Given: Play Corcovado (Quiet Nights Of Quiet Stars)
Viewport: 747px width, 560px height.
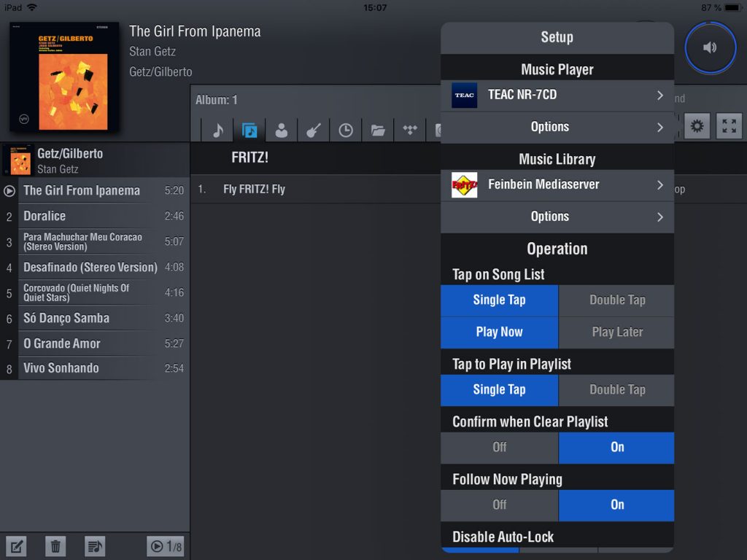Looking at the screenshot, I should pyautogui.click(x=95, y=292).
